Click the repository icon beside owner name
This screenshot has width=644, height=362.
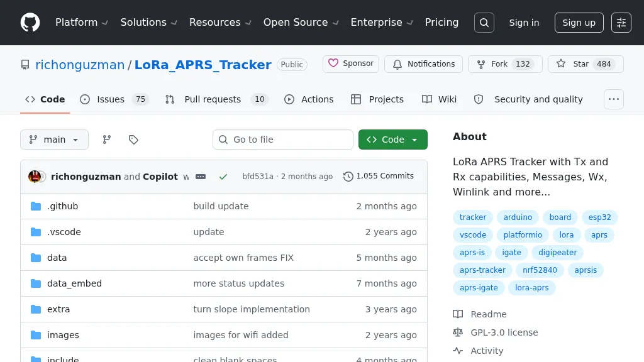click(x=25, y=65)
